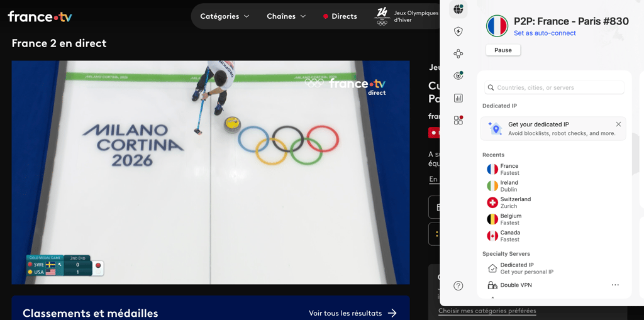Click the france.tv logo in header
The width and height of the screenshot is (644, 320).
tap(40, 16)
